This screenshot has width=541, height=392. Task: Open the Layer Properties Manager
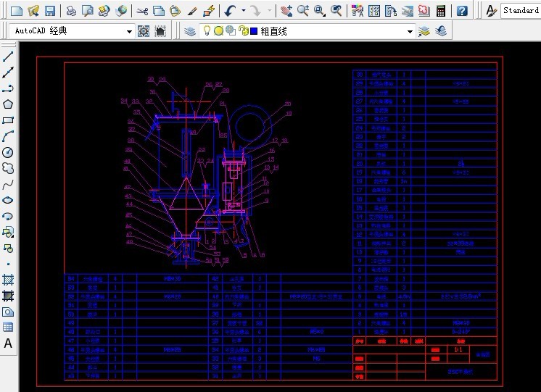coord(189,31)
